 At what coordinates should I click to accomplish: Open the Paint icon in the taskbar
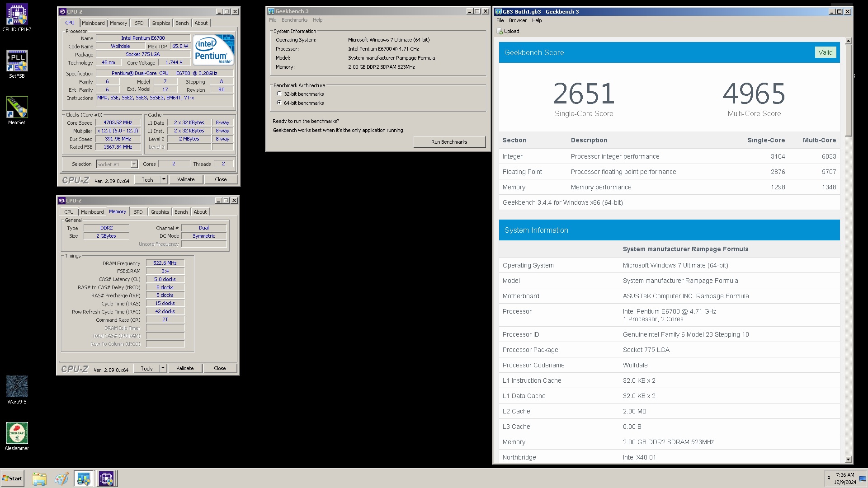[61, 479]
